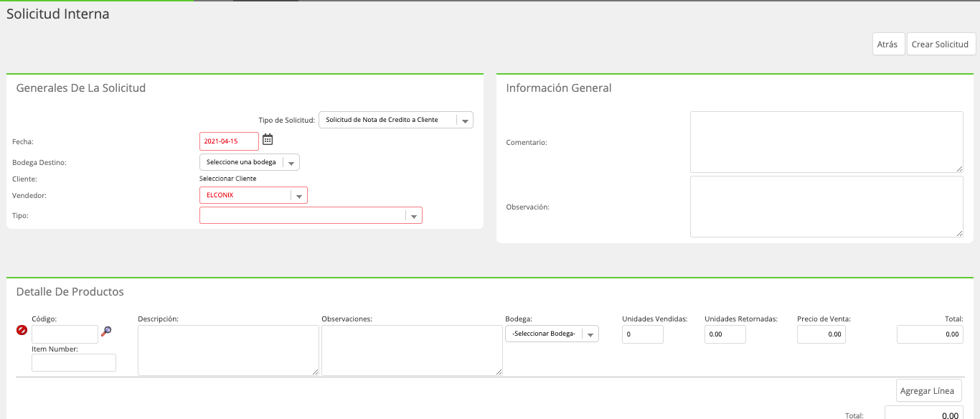This screenshot has height=419, width=980.
Task: Click the Cliente: label
Action: click(x=24, y=179)
